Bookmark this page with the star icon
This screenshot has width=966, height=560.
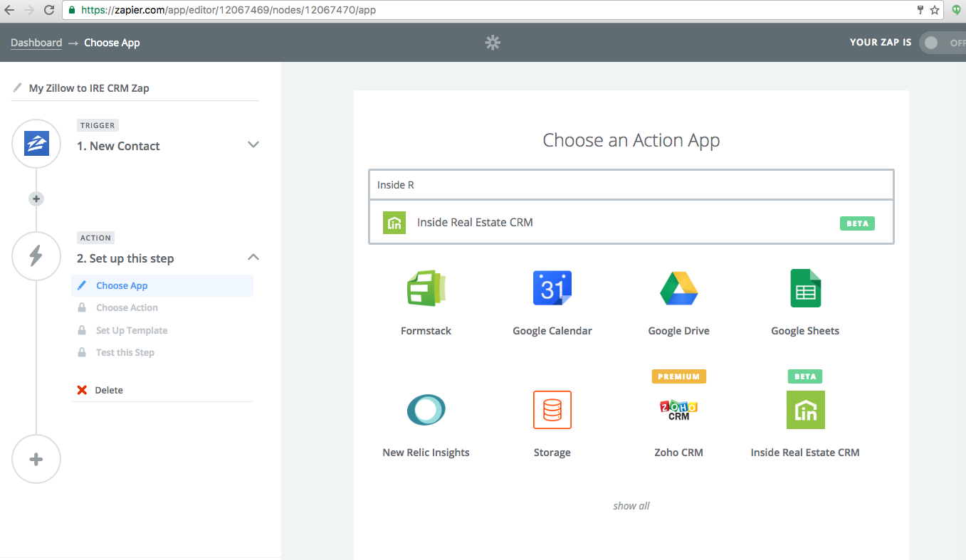[x=935, y=10]
